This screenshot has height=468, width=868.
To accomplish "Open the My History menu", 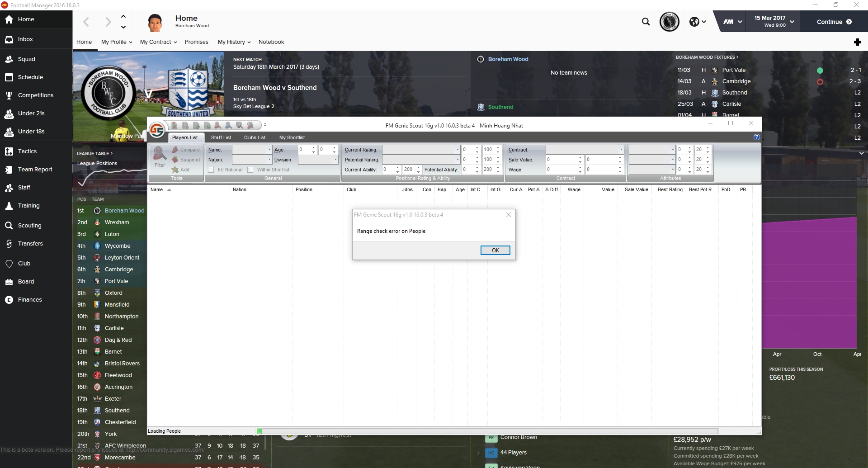I will click(x=234, y=42).
